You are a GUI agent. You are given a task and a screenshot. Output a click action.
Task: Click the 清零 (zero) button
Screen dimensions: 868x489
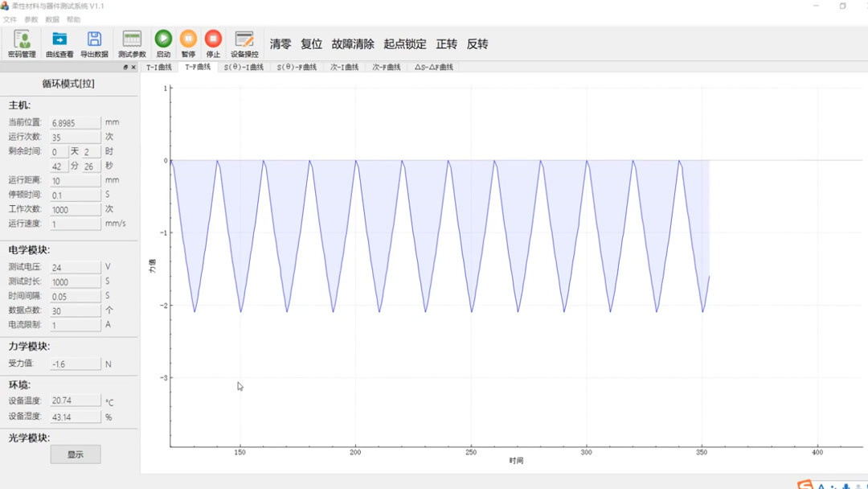tap(280, 44)
